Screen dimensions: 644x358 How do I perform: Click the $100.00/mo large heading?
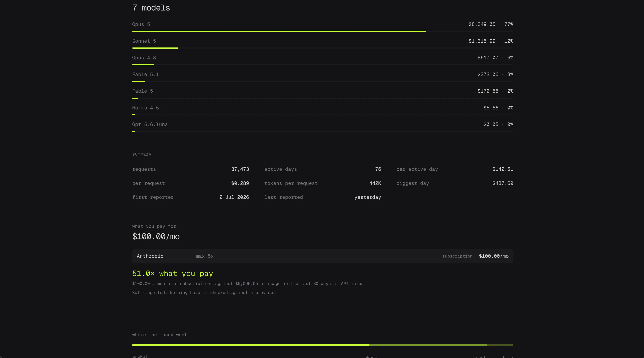coord(156,236)
